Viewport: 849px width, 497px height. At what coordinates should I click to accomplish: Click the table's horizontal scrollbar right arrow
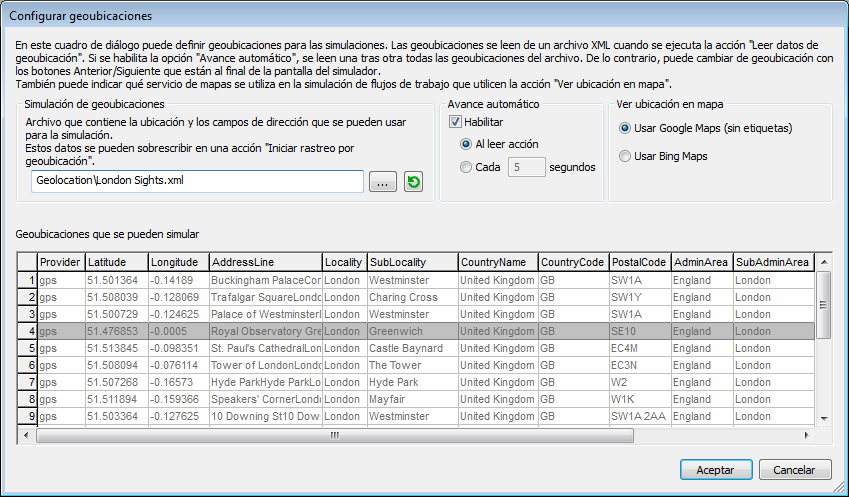pyautogui.click(x=807, y=434)
